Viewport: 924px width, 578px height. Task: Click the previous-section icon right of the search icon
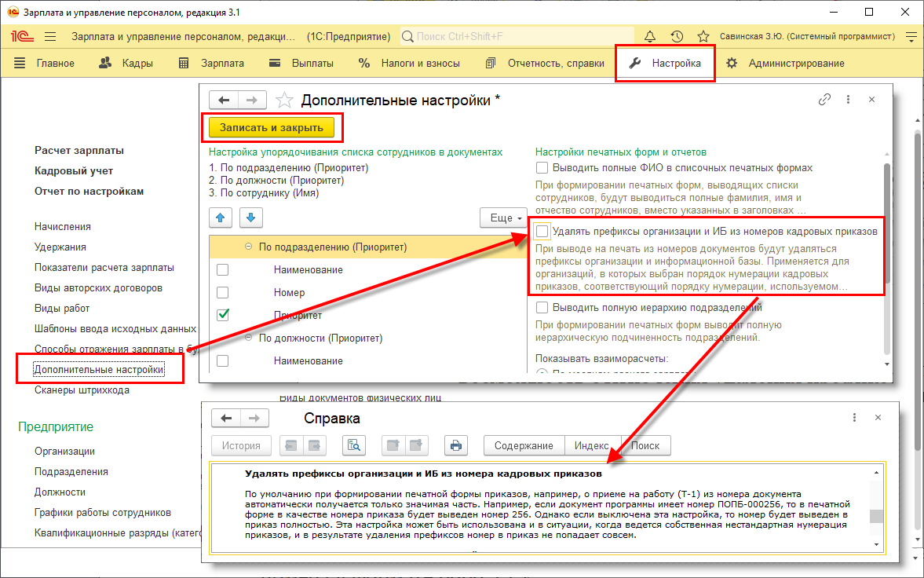(393, 445)
